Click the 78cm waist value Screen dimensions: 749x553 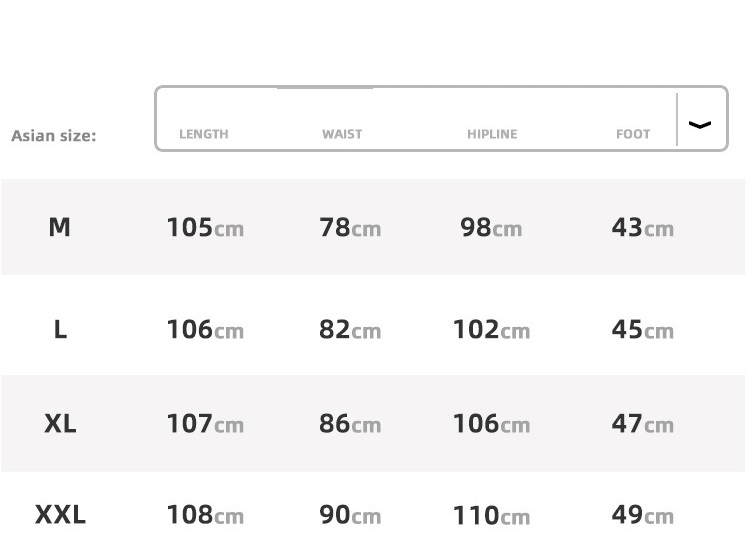click(350, 228)
